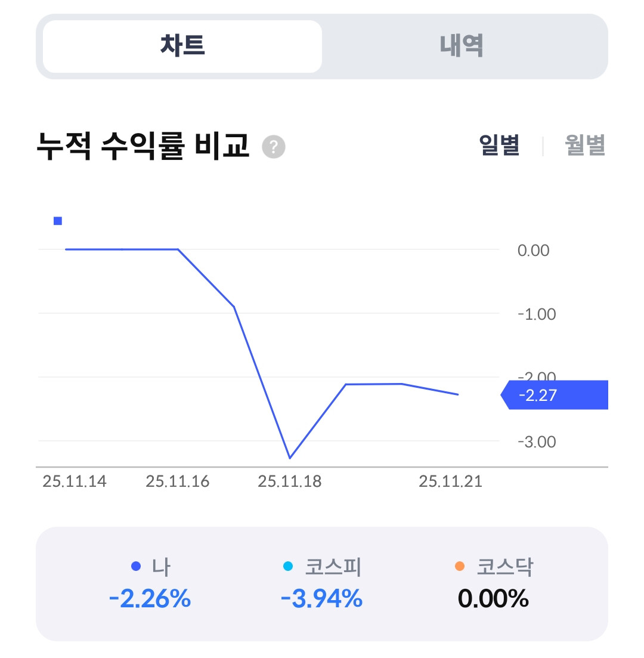This screenshot has height=658, width=644.
Task: Click the 누적 수익률 비교 heading
Action: pyautogui.click(x=143, y=146)
